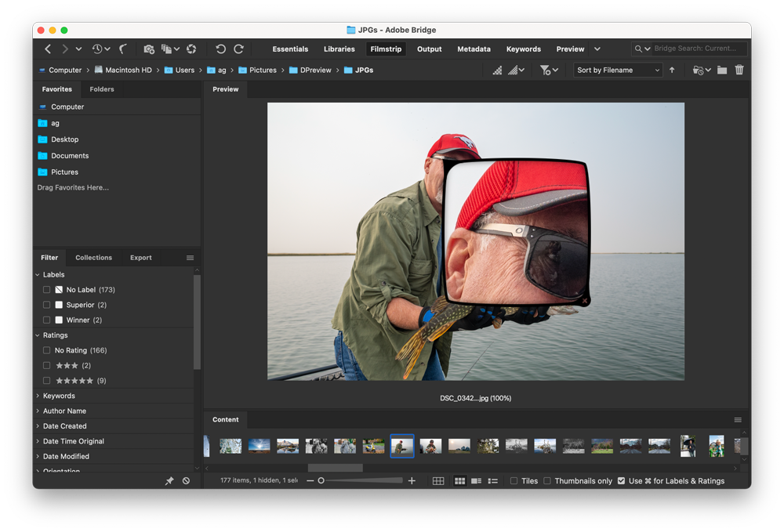This screenshot has width=784, height=532.
Task: Enable the Tiles checkbox
Action: coord(514,481)
